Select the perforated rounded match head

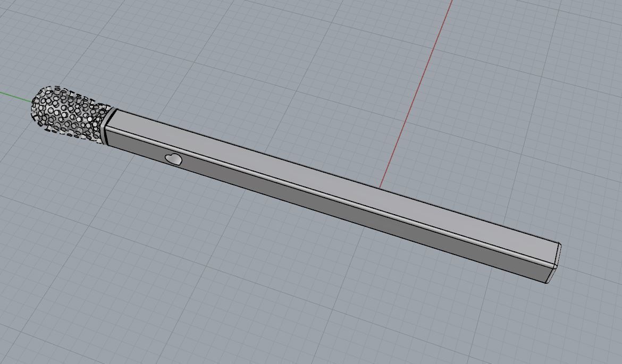[x=68, y=114]
